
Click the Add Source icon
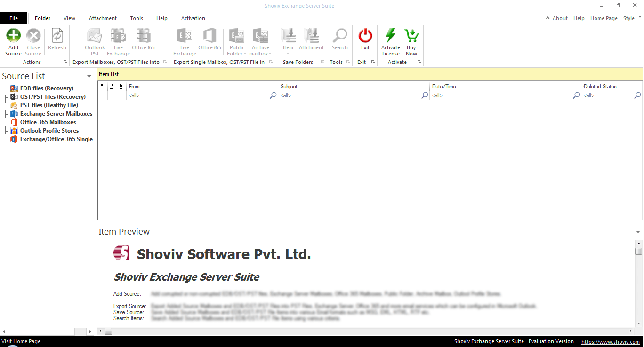click(x=13, y=36)
